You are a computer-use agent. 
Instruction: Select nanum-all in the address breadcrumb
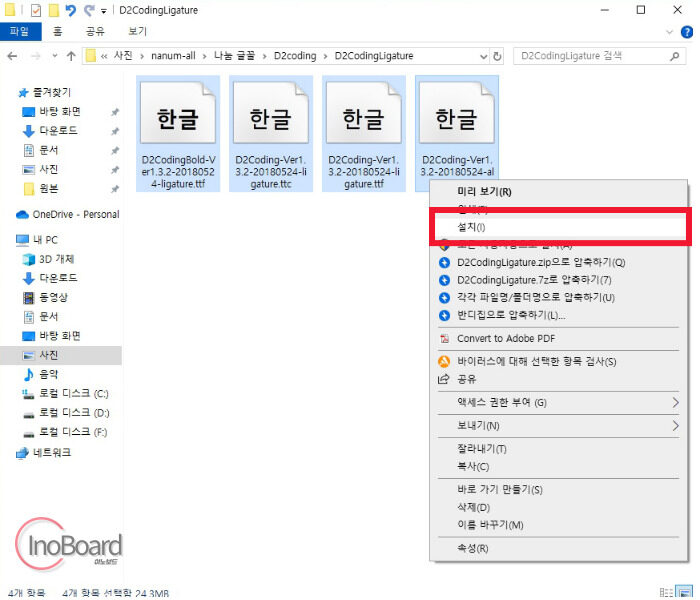(x=173, y=55)
